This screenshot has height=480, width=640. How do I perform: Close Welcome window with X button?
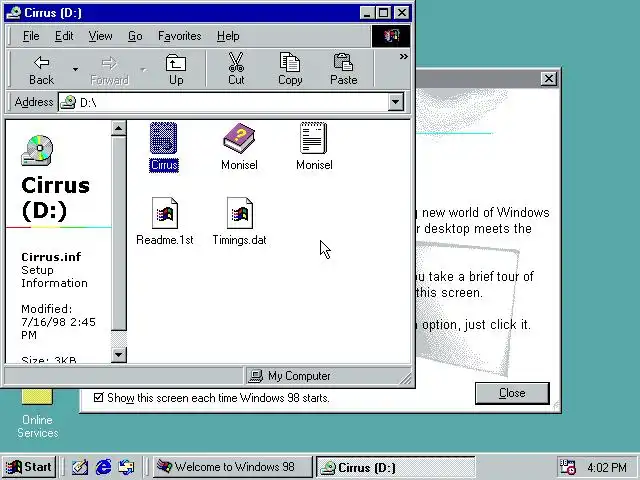(x=549, y=79)
